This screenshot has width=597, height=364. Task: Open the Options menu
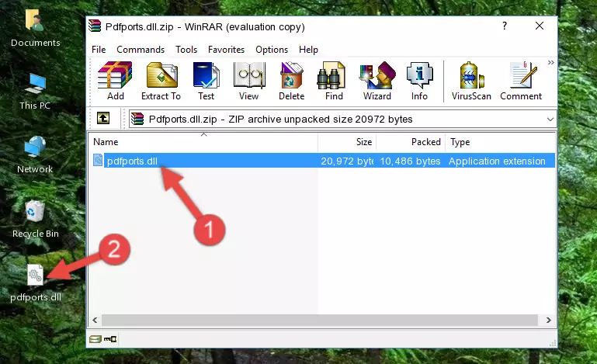click(272, 50)
